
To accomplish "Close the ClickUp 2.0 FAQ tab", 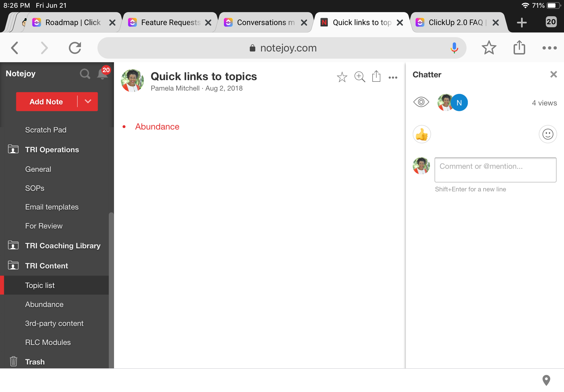I will [x=496, y=23].
